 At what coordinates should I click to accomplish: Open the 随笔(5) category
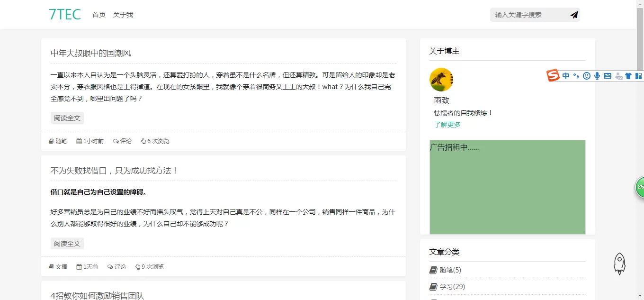tap(450, 270)
